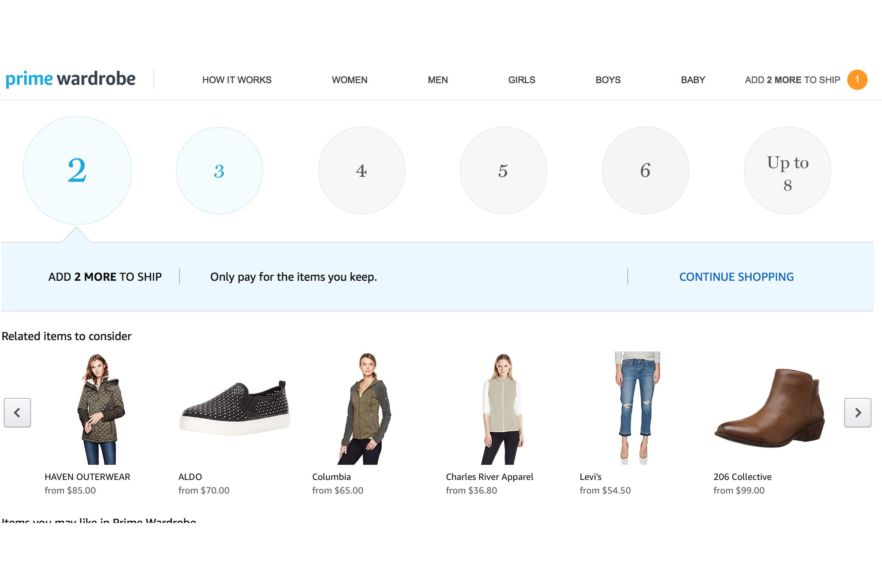The image size is (882, 588).
Task: Click the price from $65.00
Action: tap(337, 490)
